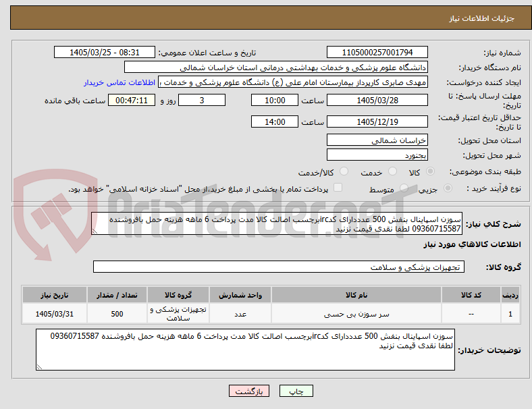The image size is (532, 409).
Task: Click the چاپ (print) button
Action: pyautogui.click(x=296, y=391)
